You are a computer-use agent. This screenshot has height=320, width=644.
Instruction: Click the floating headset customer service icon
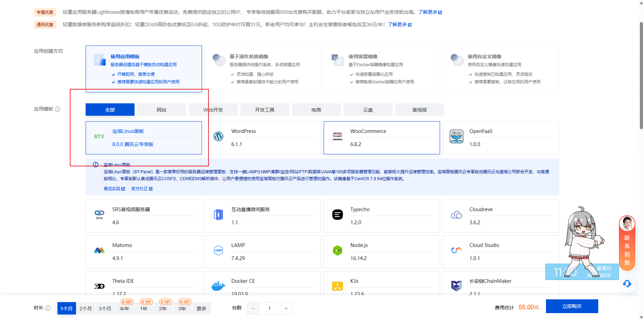[x=627, y=283]
